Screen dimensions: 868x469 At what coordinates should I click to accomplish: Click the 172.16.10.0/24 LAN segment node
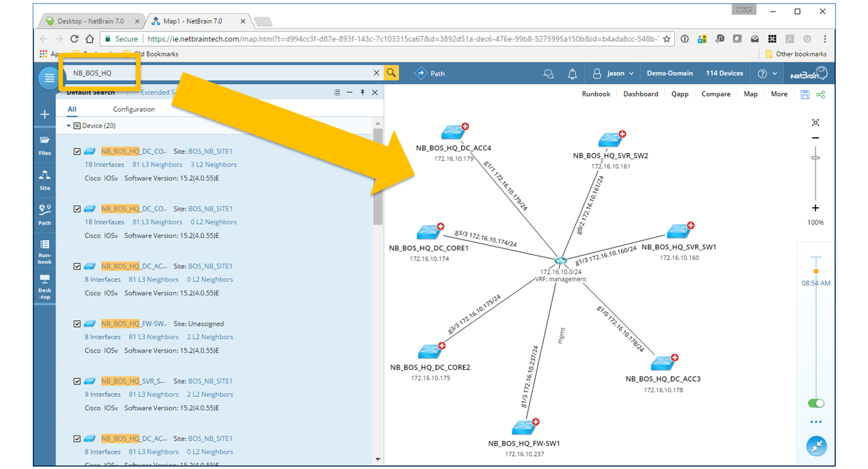coord(561,261)
